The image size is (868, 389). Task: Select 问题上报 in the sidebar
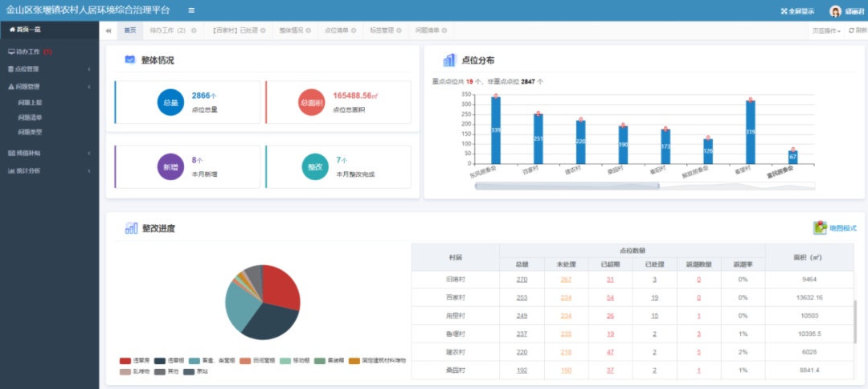30,103
